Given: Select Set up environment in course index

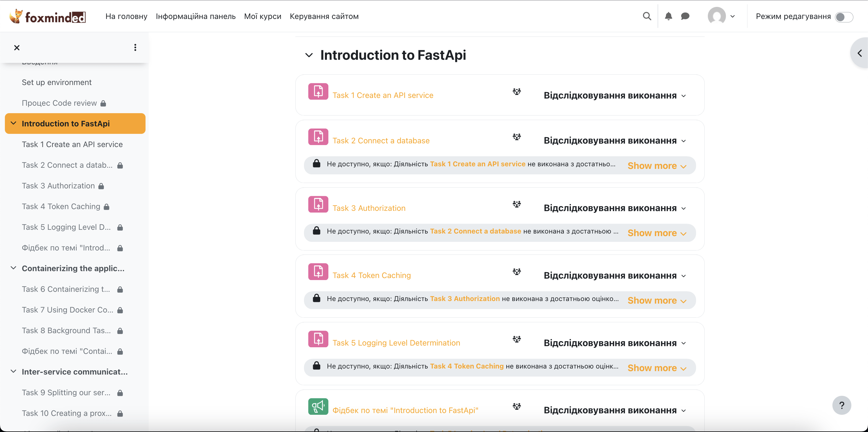Looking at the screenshot, I should pyautogui.click(x=57, y=82).
